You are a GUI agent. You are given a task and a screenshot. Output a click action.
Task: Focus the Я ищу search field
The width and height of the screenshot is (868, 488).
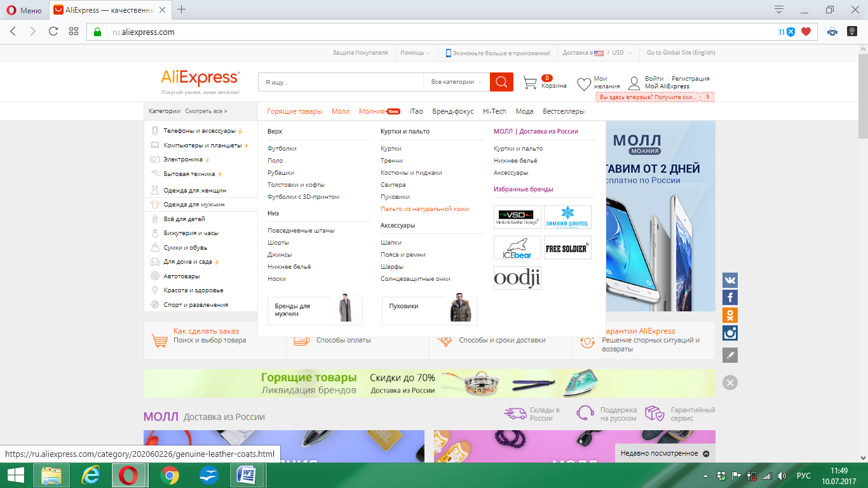(341, 82)
